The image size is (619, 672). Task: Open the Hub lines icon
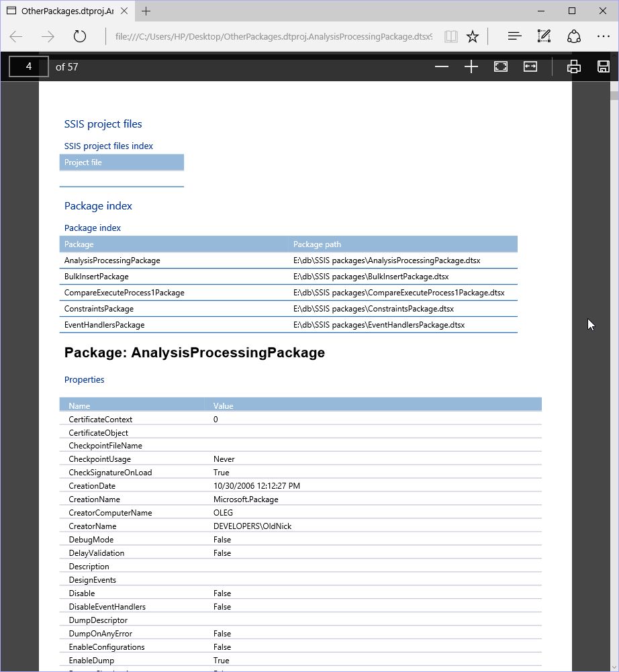coord(514,36)
